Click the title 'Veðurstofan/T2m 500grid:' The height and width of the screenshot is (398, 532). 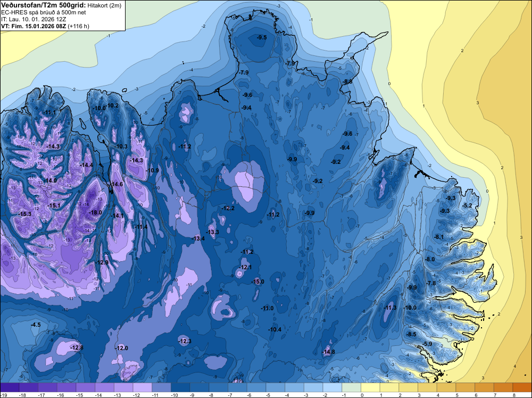pyautogui.click(x=44, y=5)
